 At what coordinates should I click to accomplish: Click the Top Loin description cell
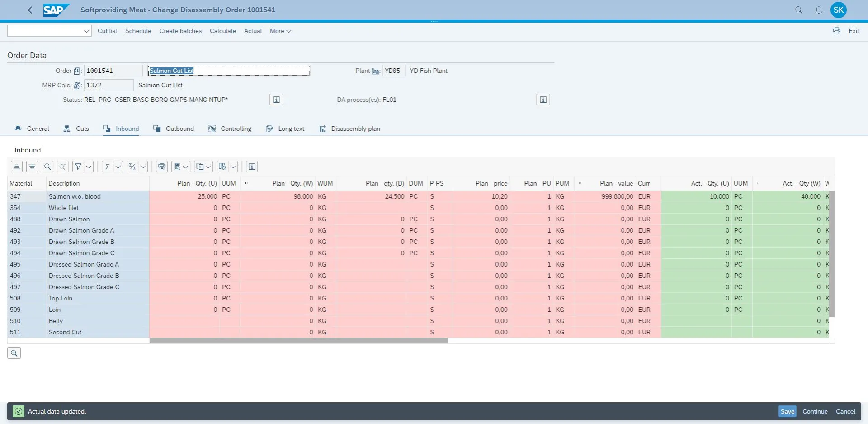98,298
